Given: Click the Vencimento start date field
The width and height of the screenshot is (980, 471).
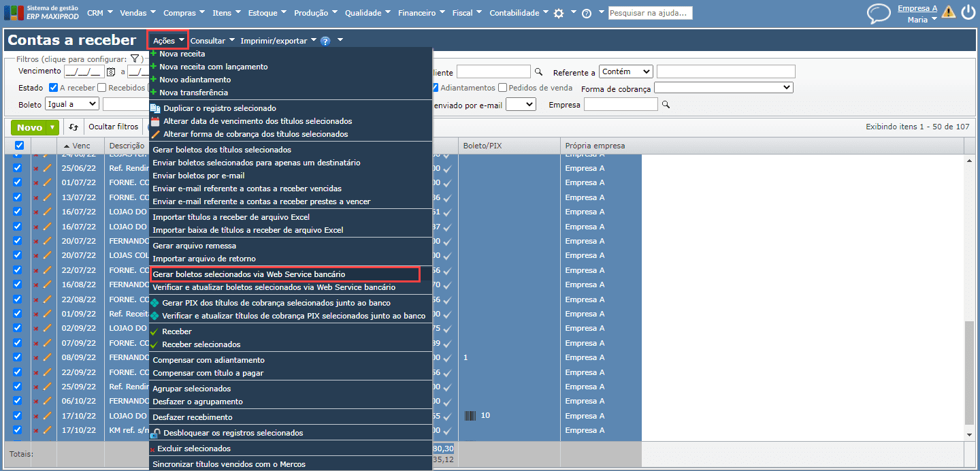Looking at the screenshot, I should point(83,71).
